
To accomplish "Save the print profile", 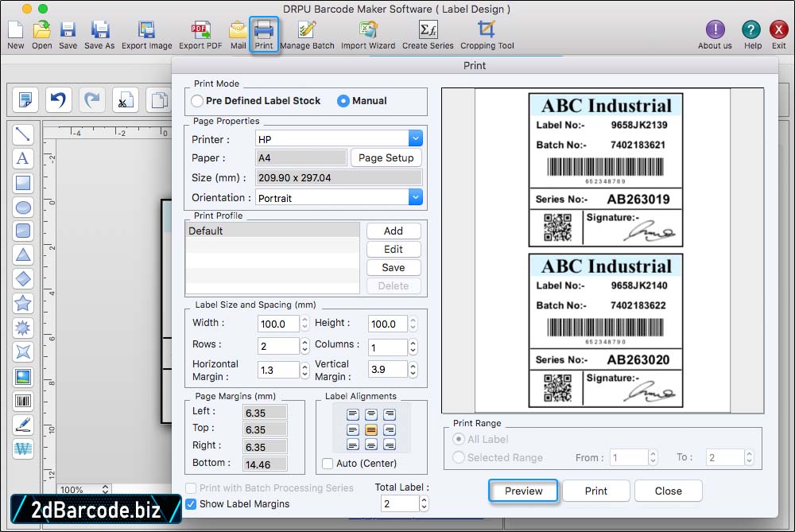I will (394, 267).
